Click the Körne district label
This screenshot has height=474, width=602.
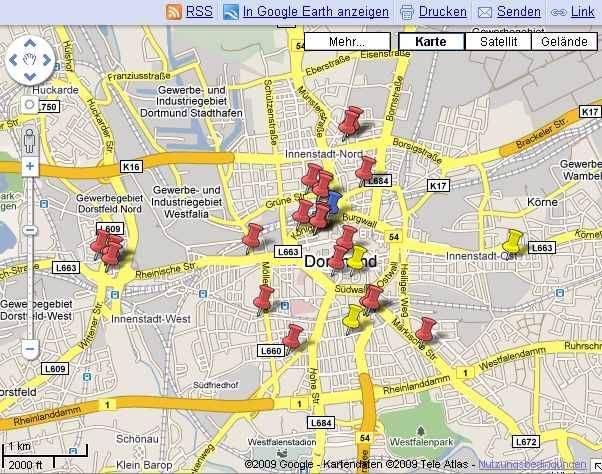pos(542,202)
